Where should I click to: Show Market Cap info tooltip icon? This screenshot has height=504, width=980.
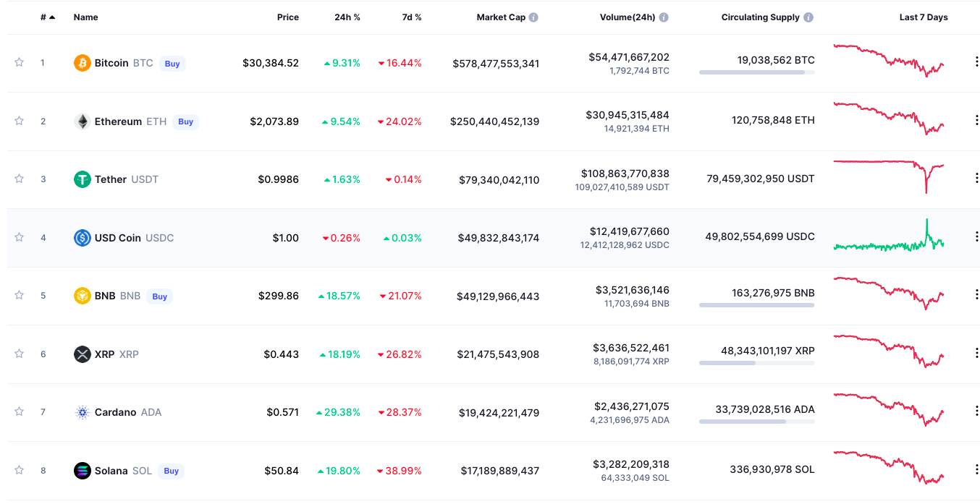tap(533, 17)
